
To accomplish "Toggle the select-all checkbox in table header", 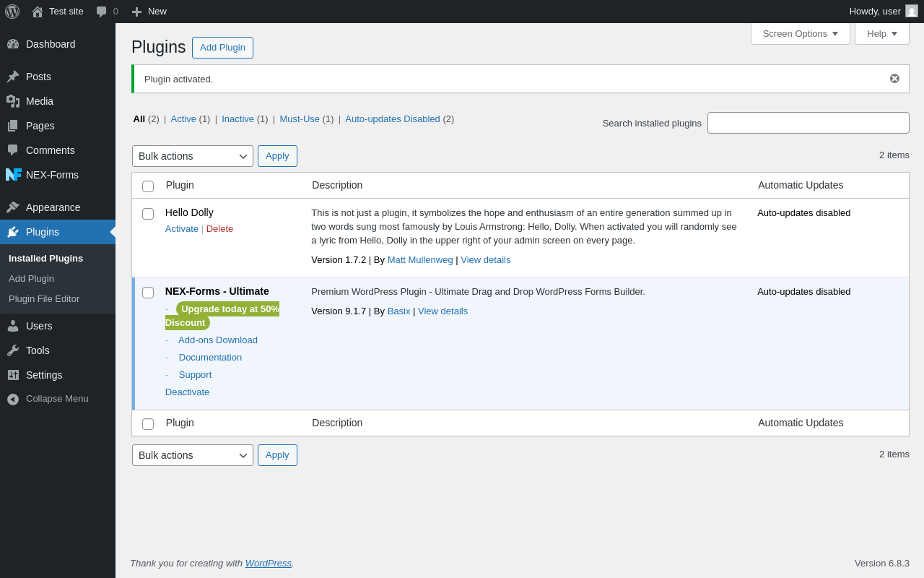I will tap(148, 186).
